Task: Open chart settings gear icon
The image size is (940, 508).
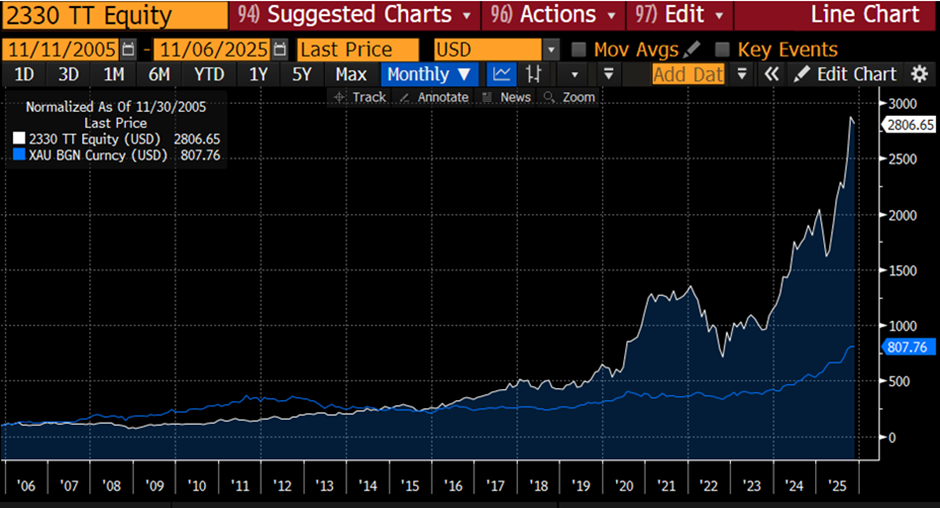Action: [919, 73]
